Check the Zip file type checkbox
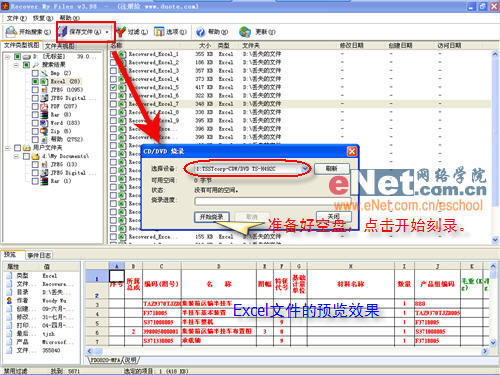 point(35,131)
